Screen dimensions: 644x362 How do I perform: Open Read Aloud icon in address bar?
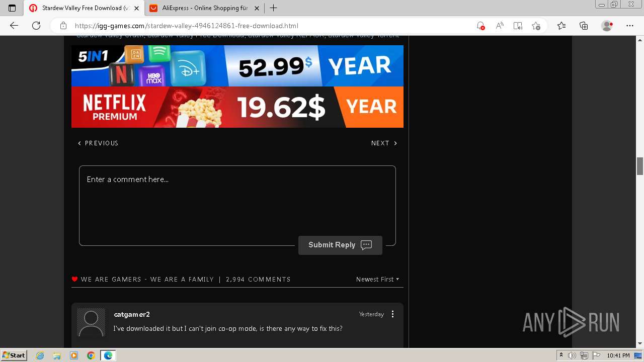(500, 26)
